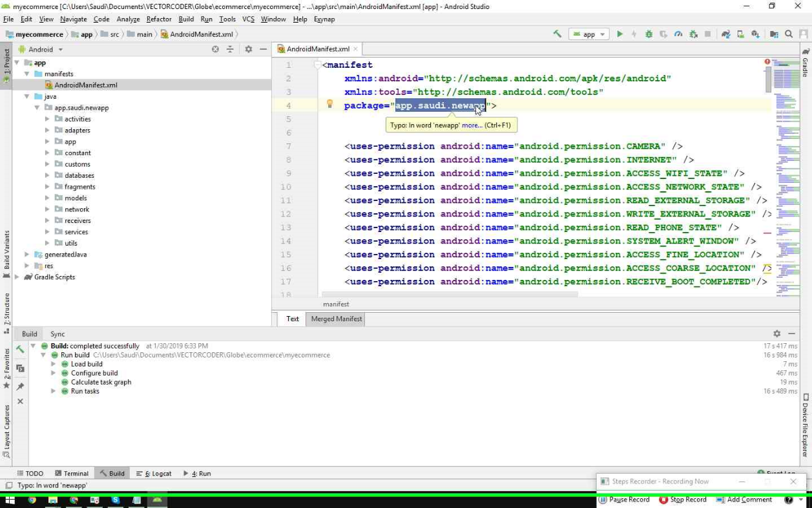Open the AVD Manager icon
The width and height of the screenshot is (812, 508).
tap(740, 34)
